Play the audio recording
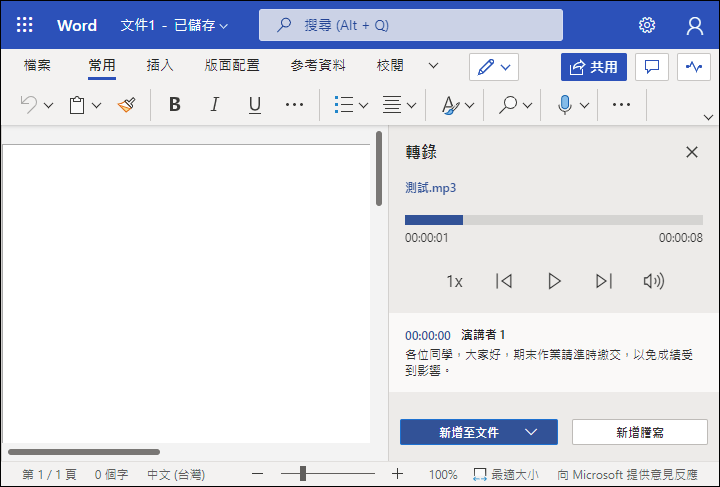The image size is (720, 487). point(554,281)
